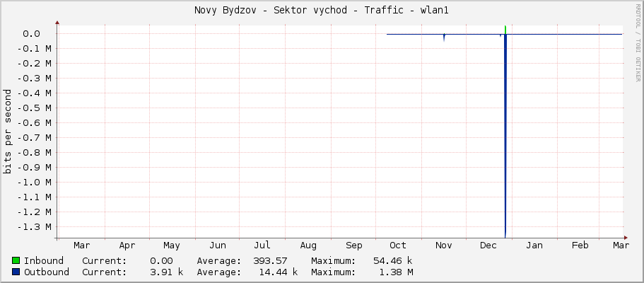Click the -0.7 M y-axis label
The height and width of the screenshot is (283, 644).
click(x=34, y=137)
